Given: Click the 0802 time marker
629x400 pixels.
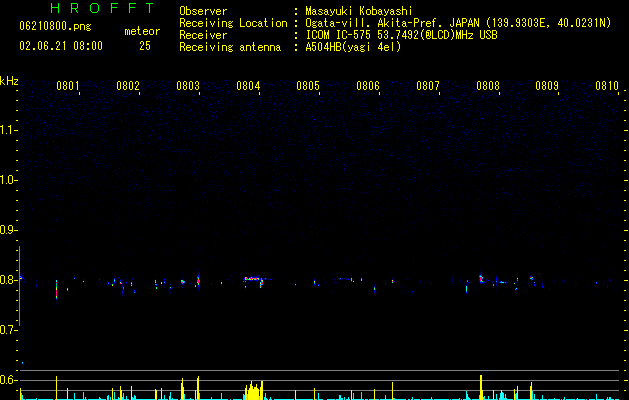Looking at the screenshot, I should coord(128,86).
